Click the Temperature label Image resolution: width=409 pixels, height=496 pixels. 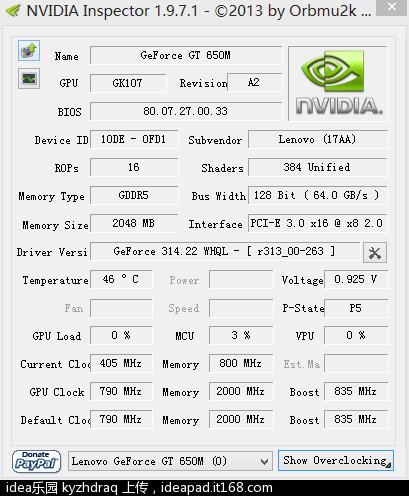coord(56,280)
